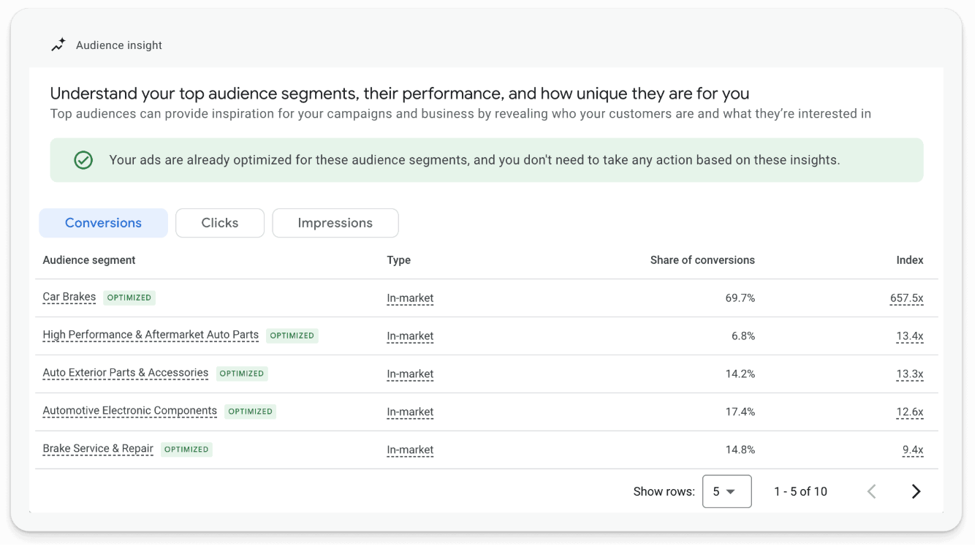Click the green checkmark icon in the banner
This screenshot has width=980, height=549.
point(83,160)
